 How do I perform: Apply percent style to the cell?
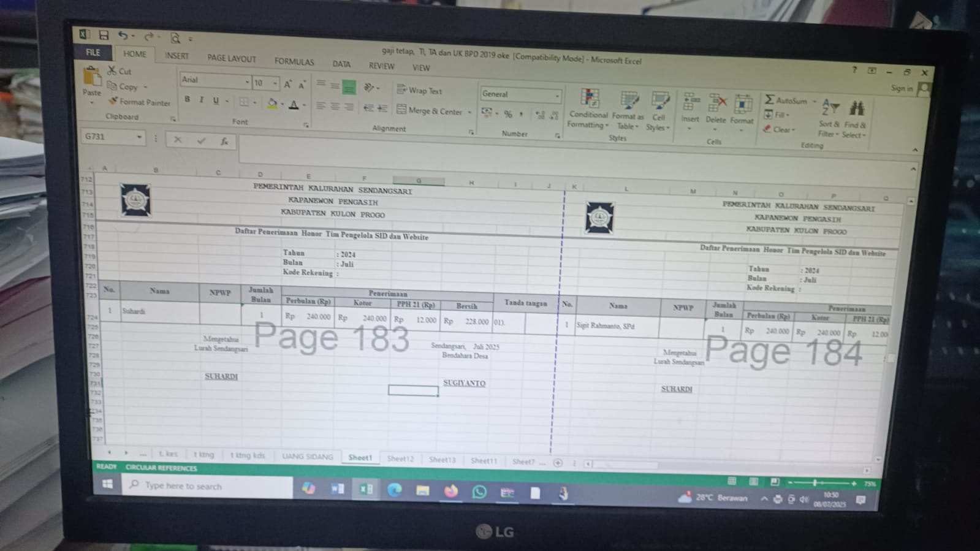(507, 114)
